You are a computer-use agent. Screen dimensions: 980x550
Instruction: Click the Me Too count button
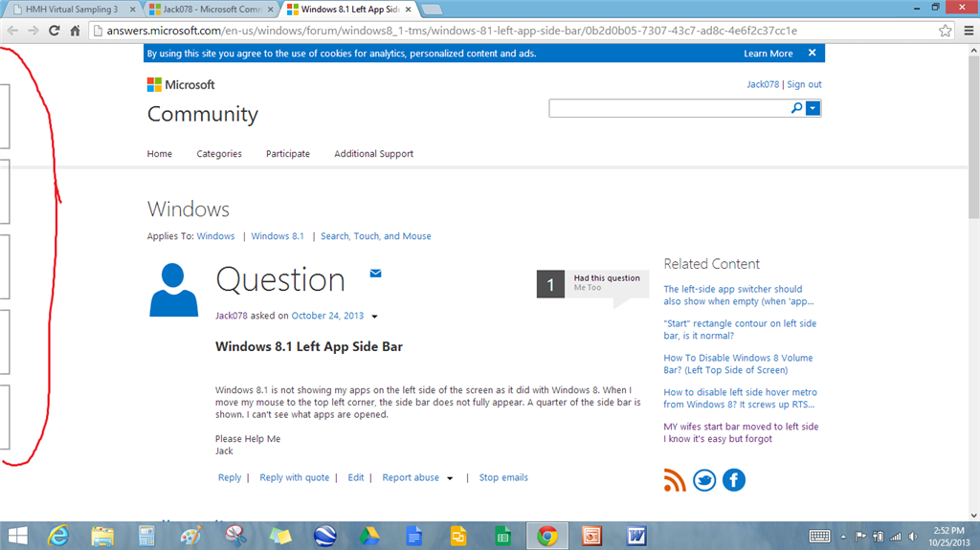550,284
